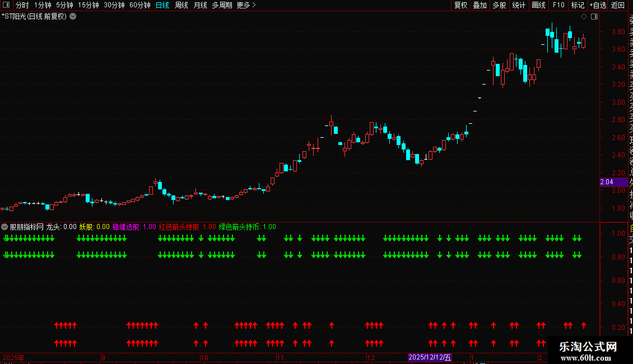The image size is (633, 364).
Task: Click the 3.00 price axis label
Action: click(618, 102)
